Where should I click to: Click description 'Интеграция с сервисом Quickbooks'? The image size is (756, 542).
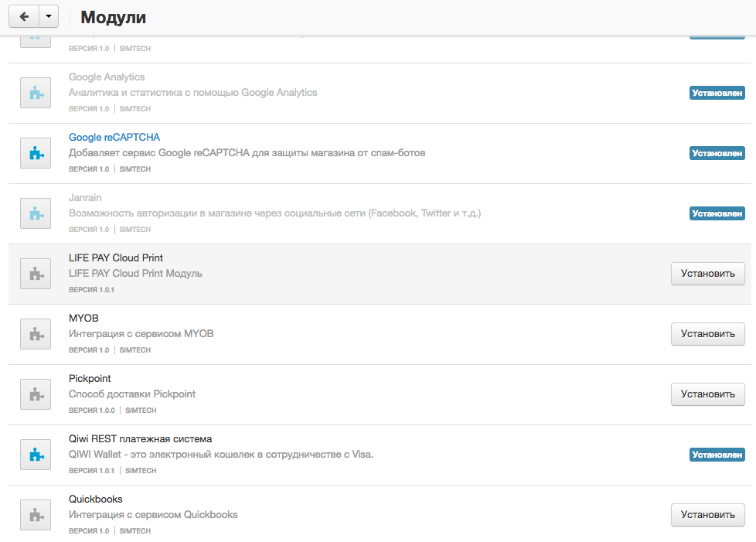153,514
